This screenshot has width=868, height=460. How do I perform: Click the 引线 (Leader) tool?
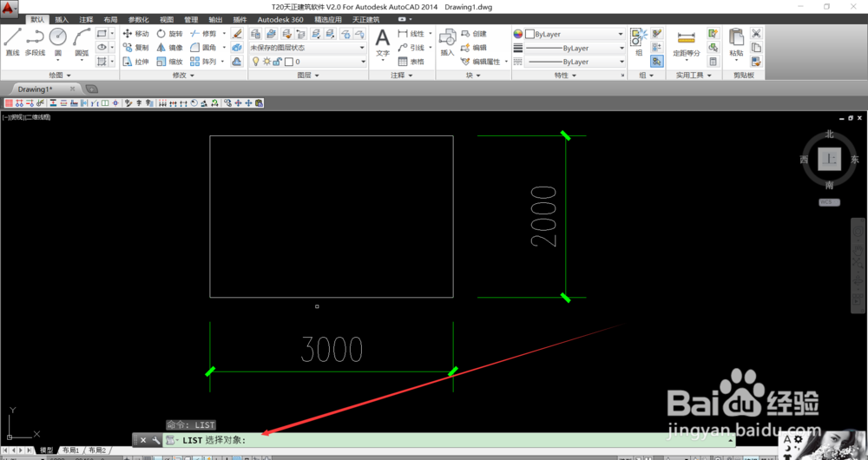click(411, 48)
